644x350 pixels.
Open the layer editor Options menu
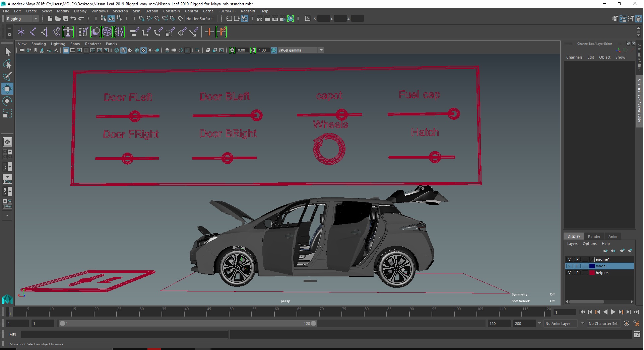[x=589, y=244]
